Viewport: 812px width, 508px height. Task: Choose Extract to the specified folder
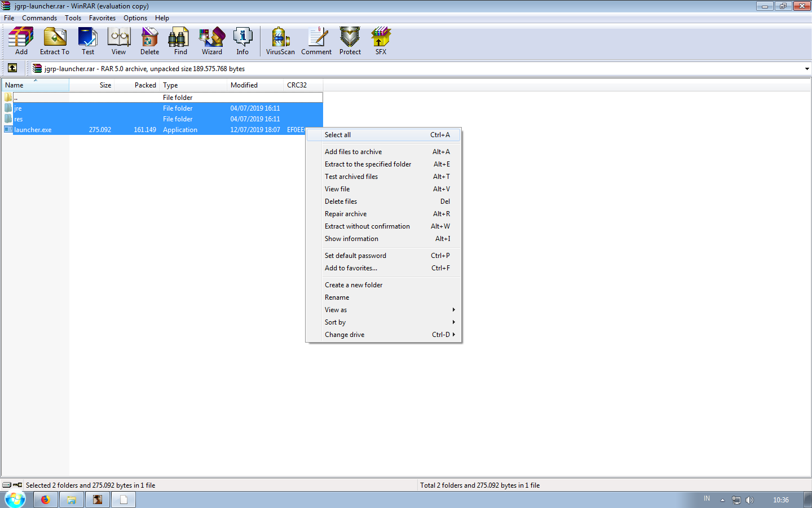click(x=383, y=164)
